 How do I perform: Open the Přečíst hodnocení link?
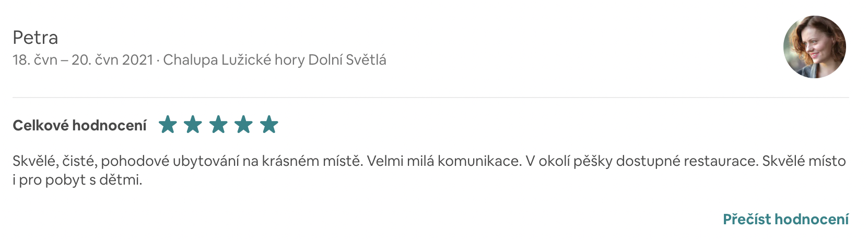click(785, 219)
